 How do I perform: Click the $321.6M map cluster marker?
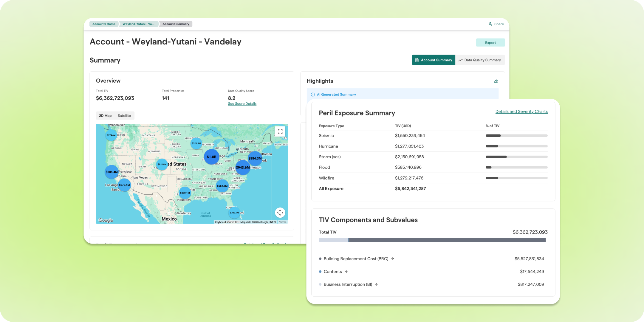tap(196, 143)
